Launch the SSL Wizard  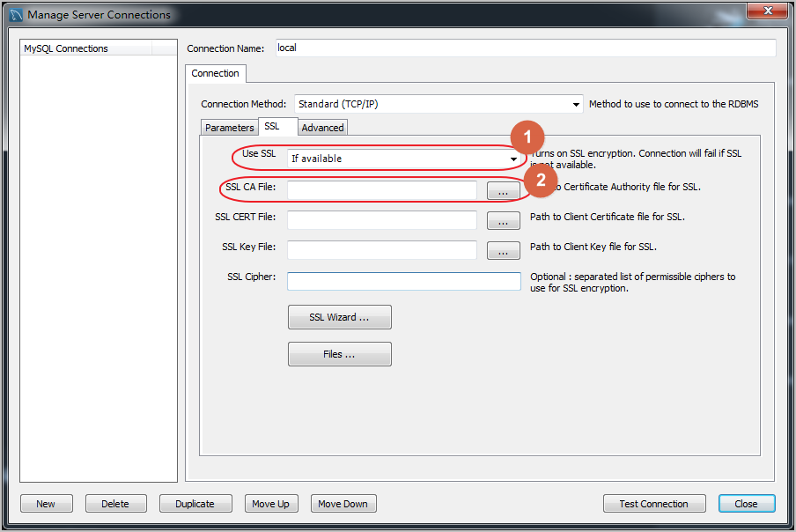pyautogui.click(x=340, y=317)
